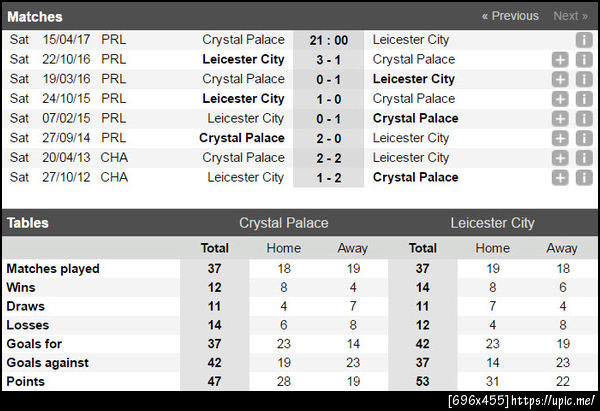
Task: Select Crystal Palace header in Tables section
Action: tap(283, 223)
